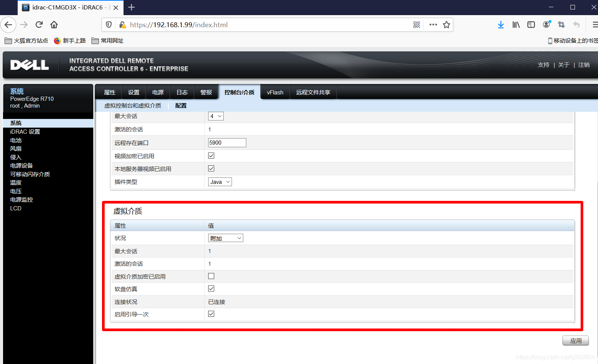Screen dimensions: 598x364
Task: Switch to the 远程文件共享 tab
Action: click(x=313, y=93)
